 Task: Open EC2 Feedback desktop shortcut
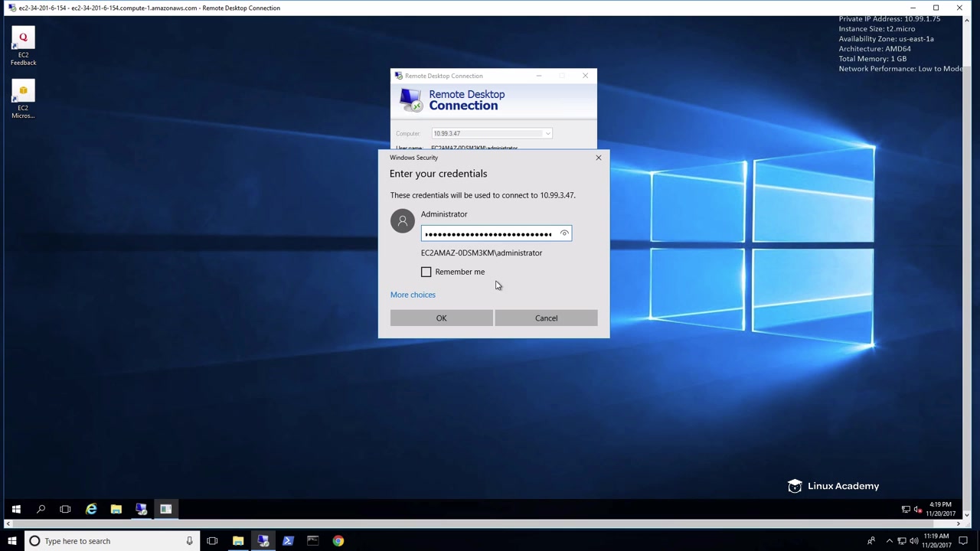[23, 47]
